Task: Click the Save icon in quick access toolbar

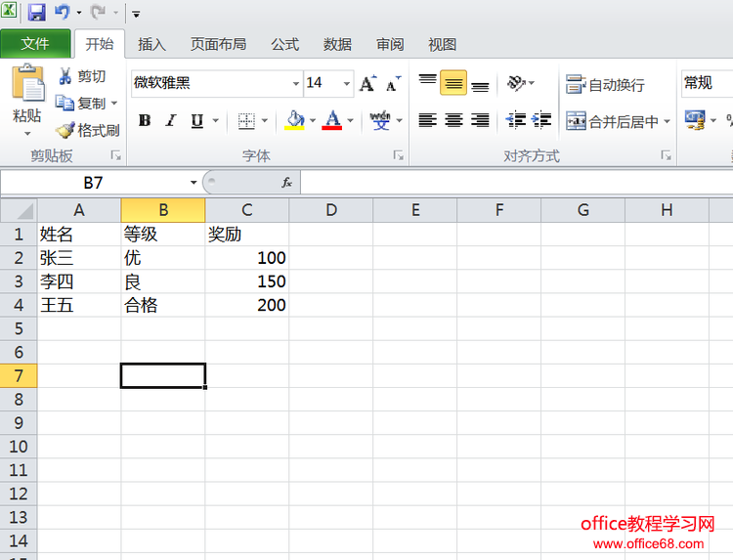Action: pyautogui.click(x=36, y=12)
